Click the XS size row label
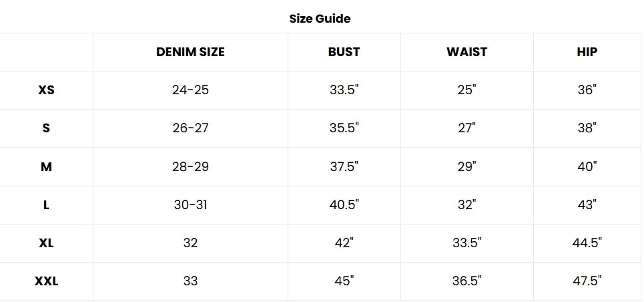 46,90
